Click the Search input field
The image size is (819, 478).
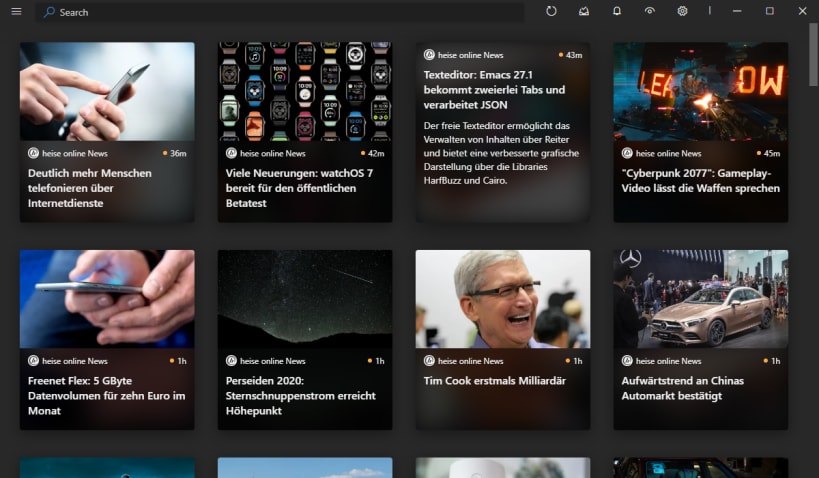279,12
